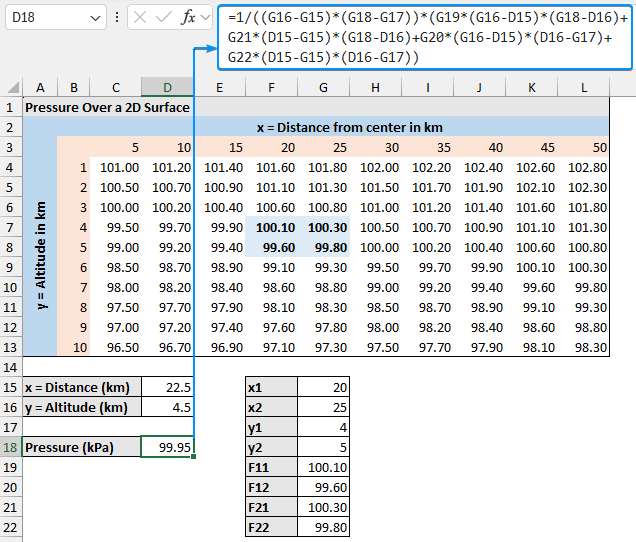The width and height of the screenshot is (636, 542).
Task: Select the bold cell 99.60 in column F, row 8
Action: click(271, 247)
